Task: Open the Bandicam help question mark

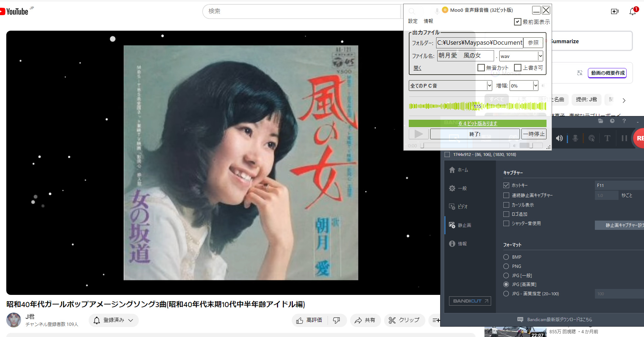Action: (x=624, y=121)
